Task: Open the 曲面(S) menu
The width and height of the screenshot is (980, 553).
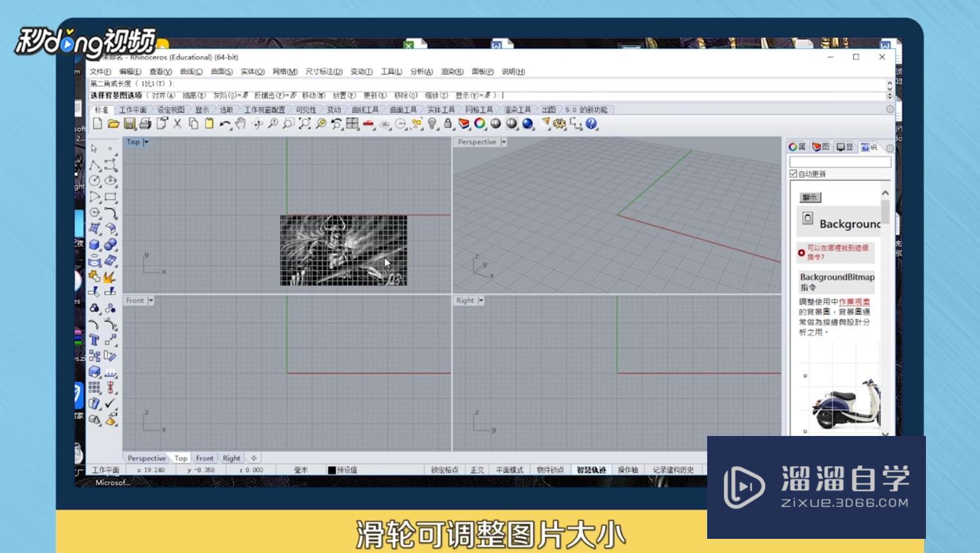Action: 222,71
